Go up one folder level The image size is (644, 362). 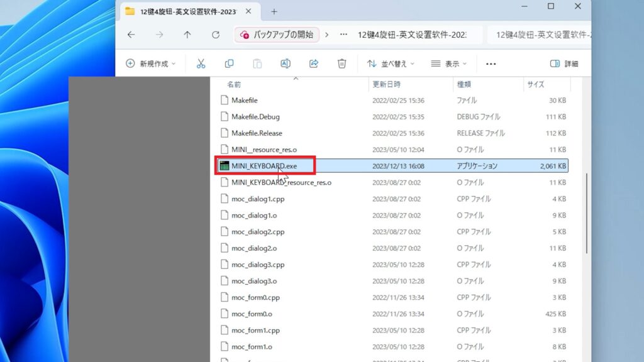click(x=187, y=35)
